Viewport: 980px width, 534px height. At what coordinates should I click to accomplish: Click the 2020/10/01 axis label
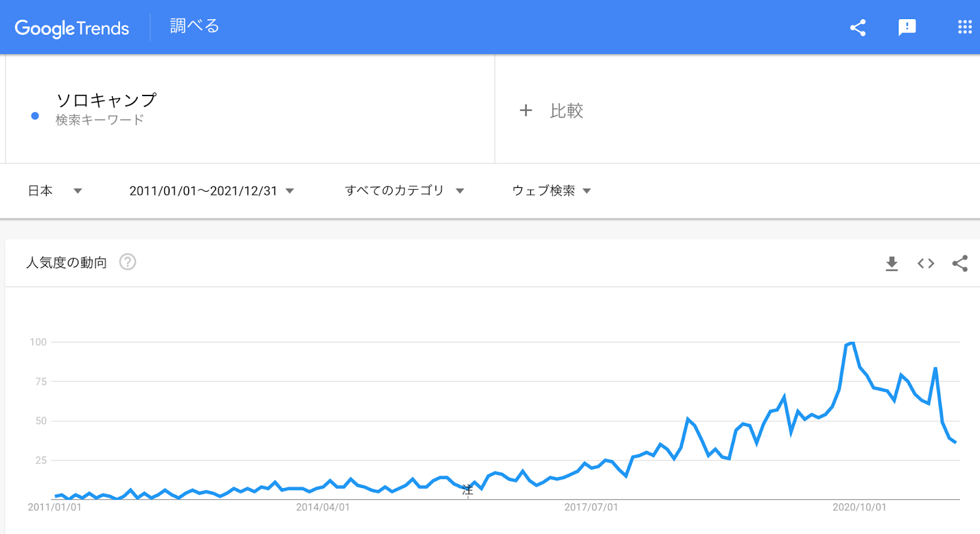[859, 507]
